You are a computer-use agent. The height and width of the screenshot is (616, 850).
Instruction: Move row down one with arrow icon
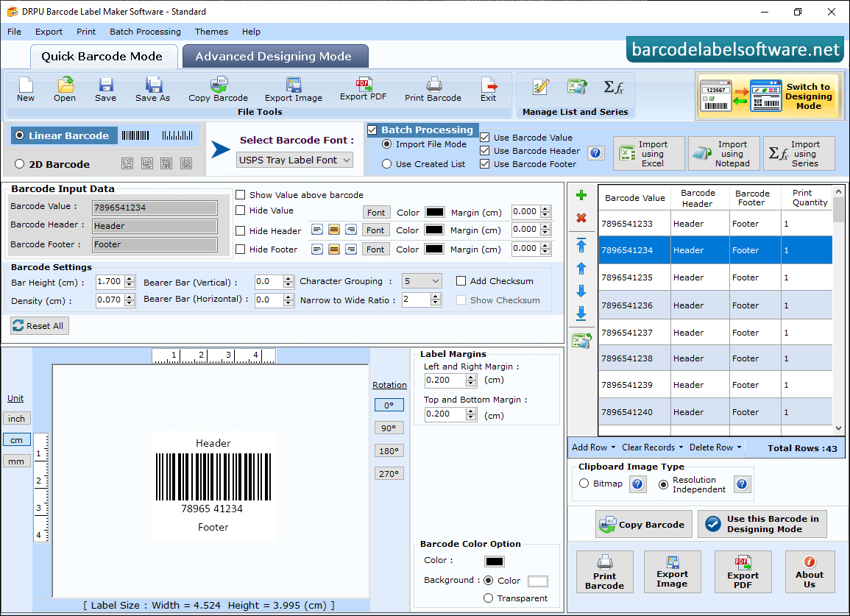point(581,291)
